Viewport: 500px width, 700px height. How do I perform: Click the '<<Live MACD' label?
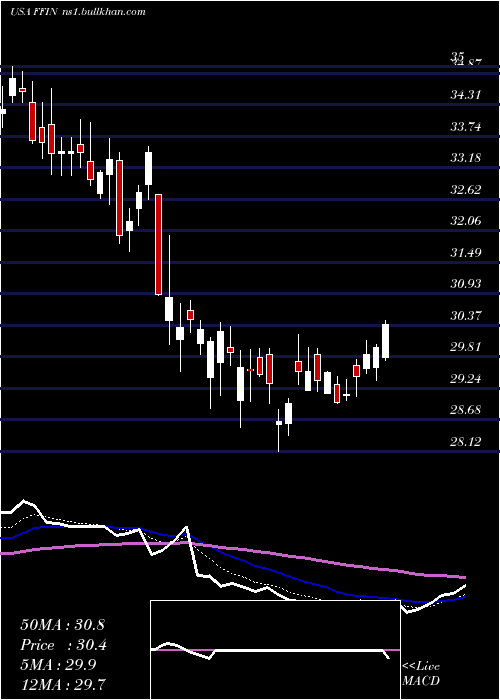click(421, 673)
